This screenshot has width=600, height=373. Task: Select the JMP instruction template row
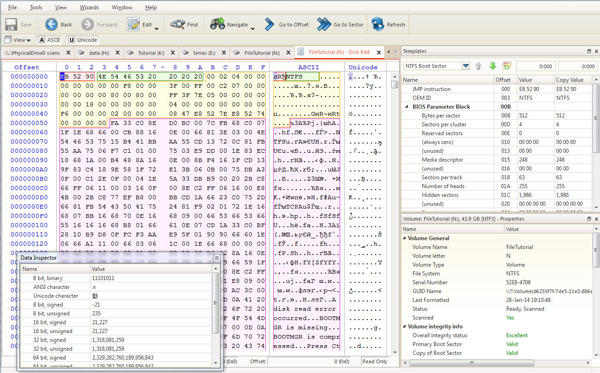coord(497,89)
